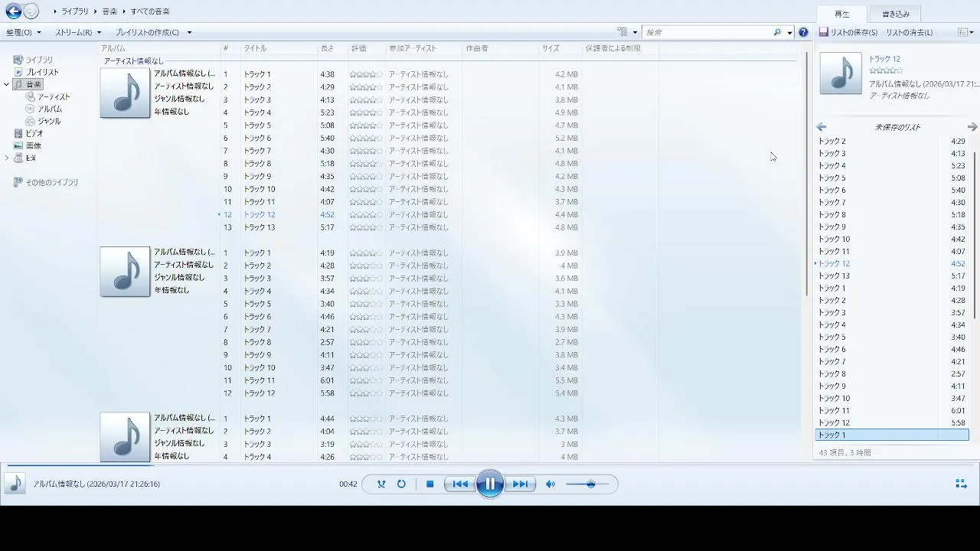Open the プレイリストの作成(C) menu
The width and height of the screenshot is (980, 551).
147,32
